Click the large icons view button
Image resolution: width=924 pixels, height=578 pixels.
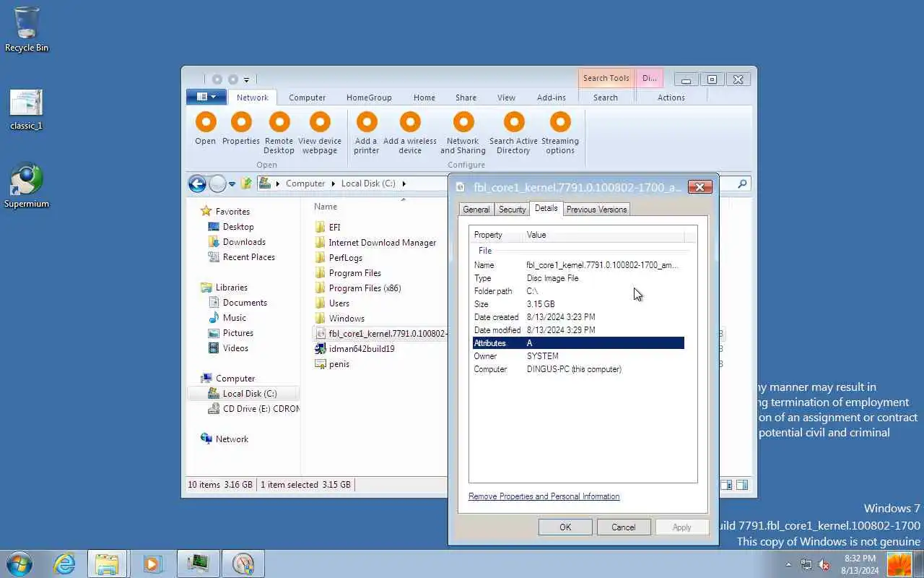click(x=742, y=485)
